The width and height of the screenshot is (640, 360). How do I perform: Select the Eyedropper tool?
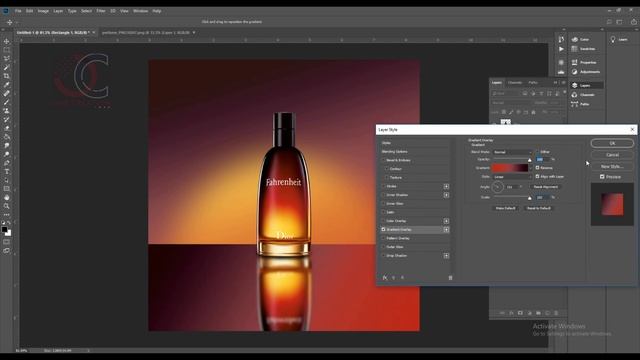(x=7, y=84)
